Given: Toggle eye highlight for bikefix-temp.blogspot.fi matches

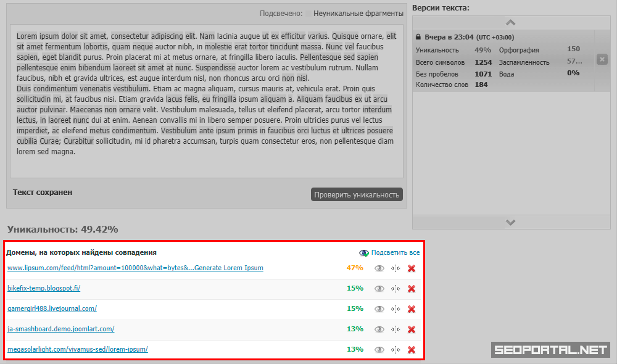Looking at the screenshot, I should coord(379,289).
